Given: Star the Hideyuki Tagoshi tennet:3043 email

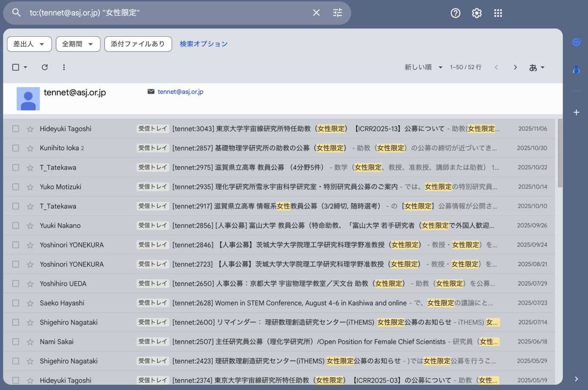Looking at the screenshot, I should [x=30, y=129].
